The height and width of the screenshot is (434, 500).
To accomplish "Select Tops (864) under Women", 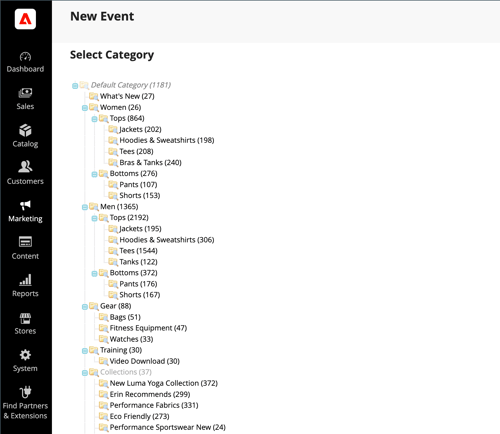I will click(x=127, y=118).
